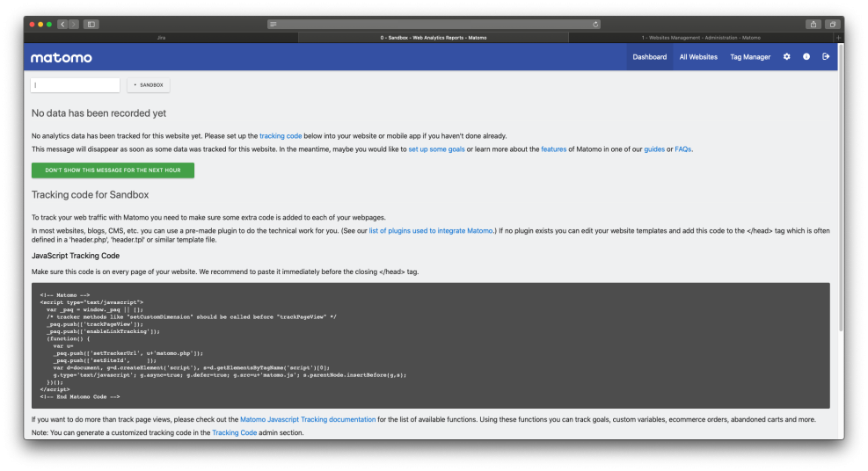Viewport: 868px width, 471px height.
Task: Expand the Sandbox website selector
Action: pos(149,85)
